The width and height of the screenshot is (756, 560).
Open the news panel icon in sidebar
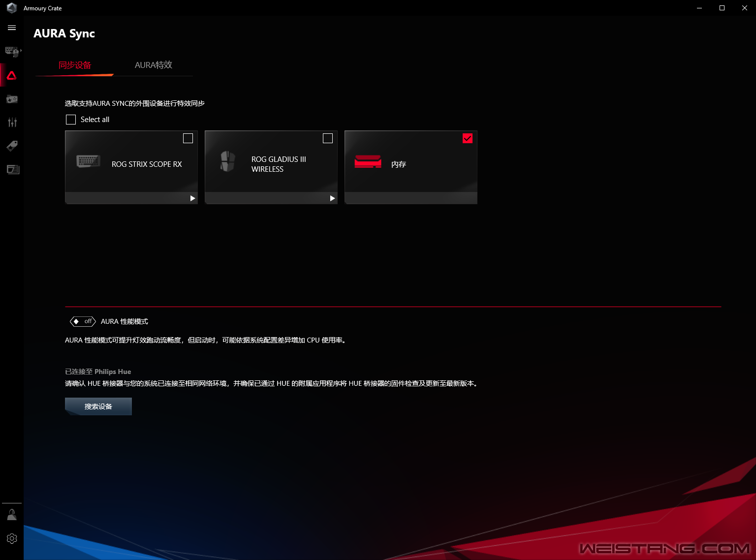[13, 169]
